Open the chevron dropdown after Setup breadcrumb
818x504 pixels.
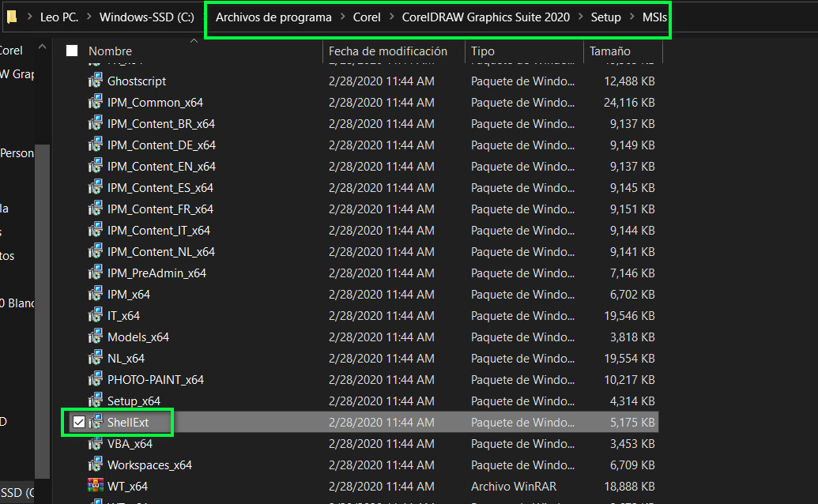[x=631, y=17]
